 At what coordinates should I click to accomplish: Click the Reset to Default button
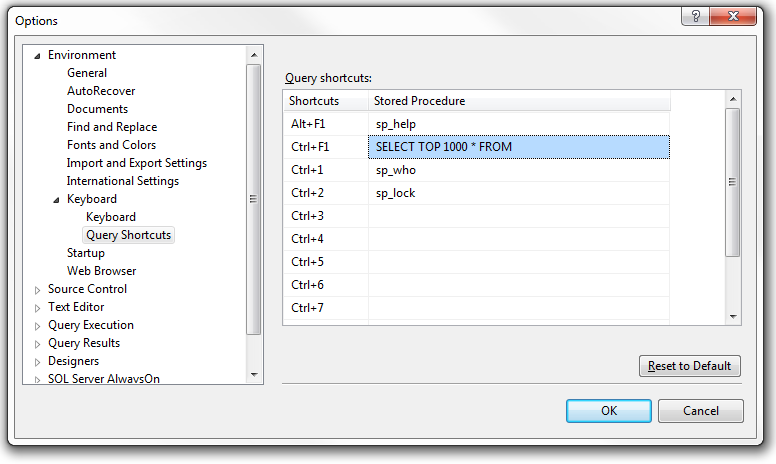[689, 366]
